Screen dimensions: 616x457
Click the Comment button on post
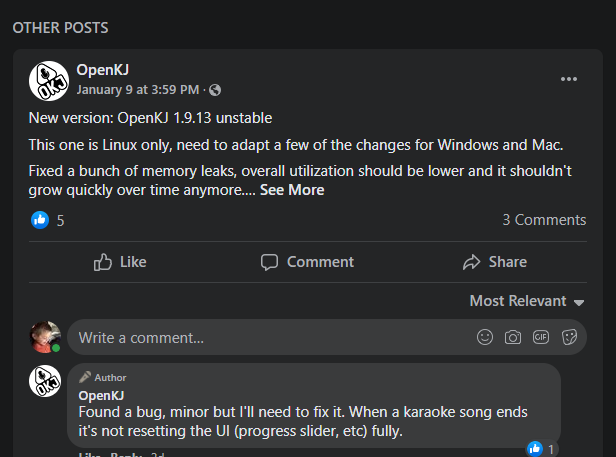307,262
